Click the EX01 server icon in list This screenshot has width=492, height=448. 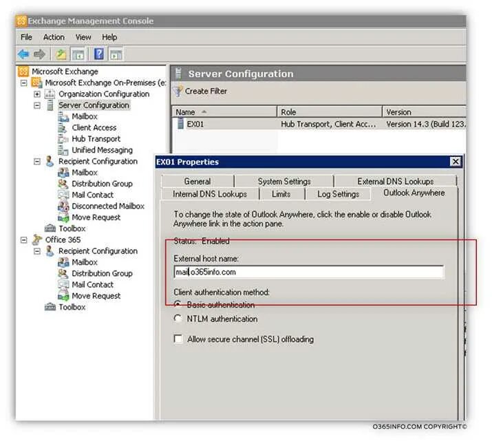tap(180, 123)
